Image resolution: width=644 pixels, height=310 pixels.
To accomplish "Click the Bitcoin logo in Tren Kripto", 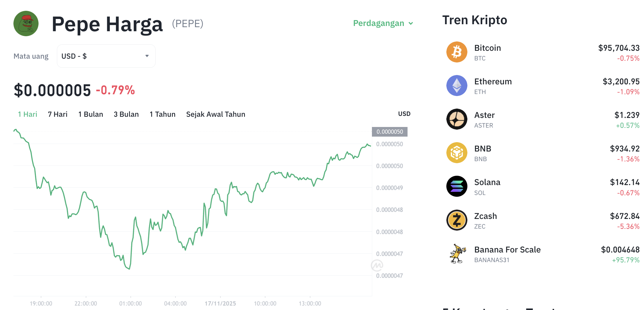I will (x=457, y=52).
